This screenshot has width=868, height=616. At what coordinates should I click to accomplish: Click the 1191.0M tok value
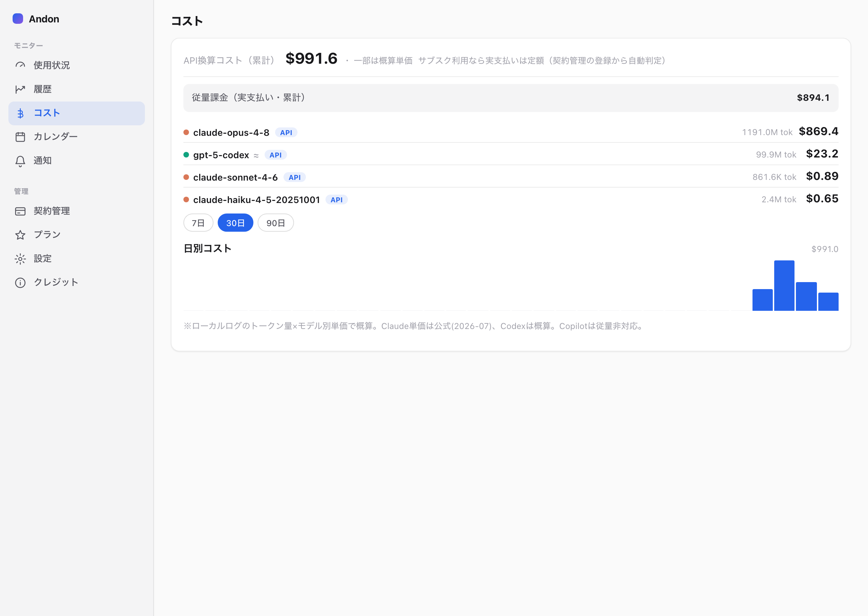(767, 132)
